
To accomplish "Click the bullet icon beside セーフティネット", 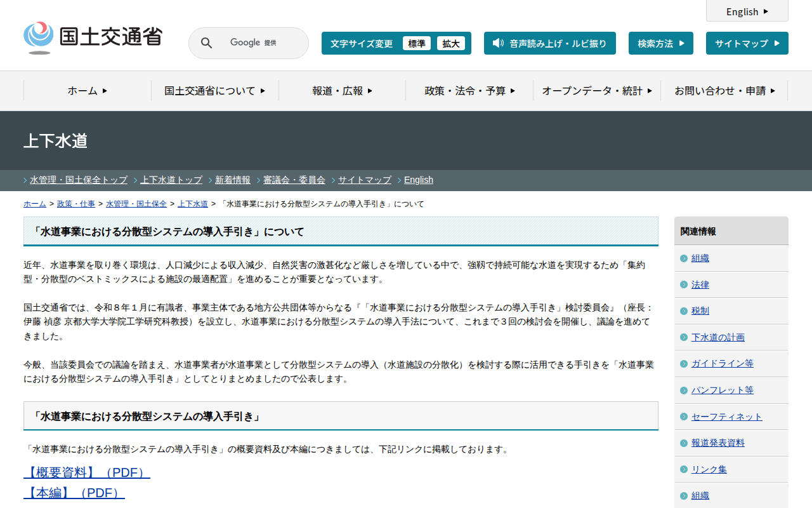I will pyautogui.click(x=683, y=417).
